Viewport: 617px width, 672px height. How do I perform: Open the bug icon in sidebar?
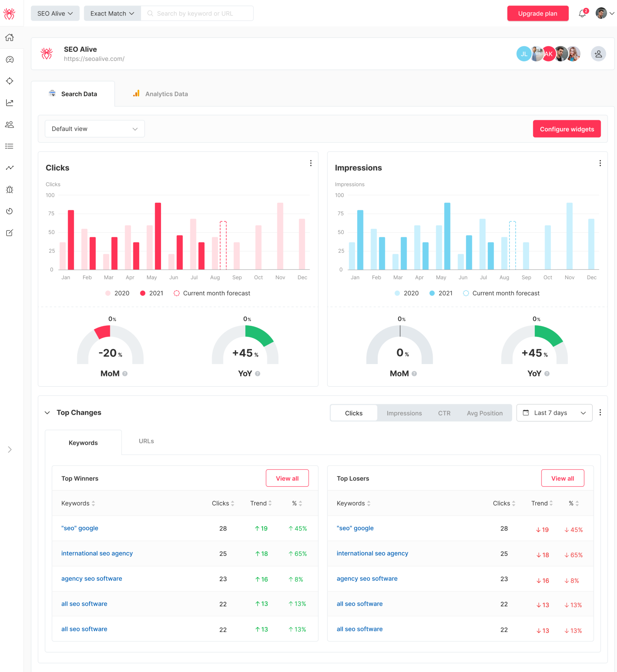tap(9, 190)
